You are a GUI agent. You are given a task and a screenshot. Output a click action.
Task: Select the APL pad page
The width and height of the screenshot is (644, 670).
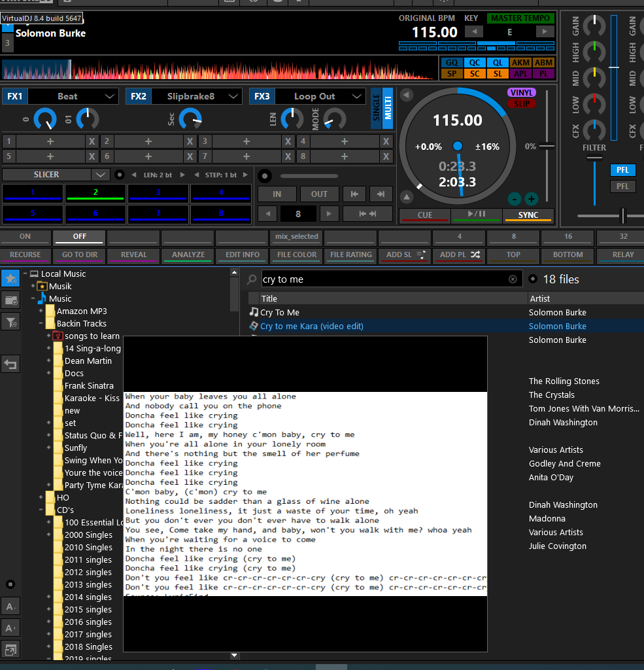pyautogui.click(x=520, y=74)
